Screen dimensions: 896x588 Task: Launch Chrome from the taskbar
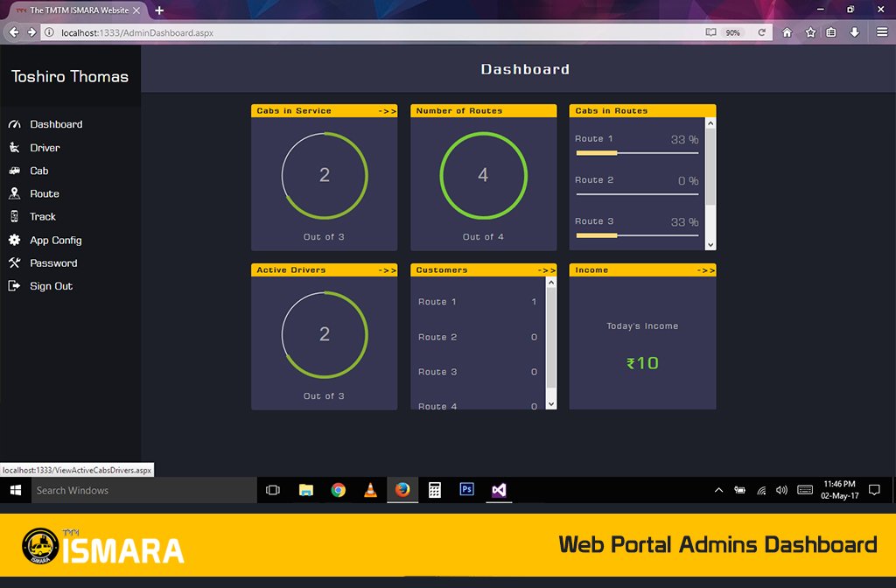pos(339,490)
